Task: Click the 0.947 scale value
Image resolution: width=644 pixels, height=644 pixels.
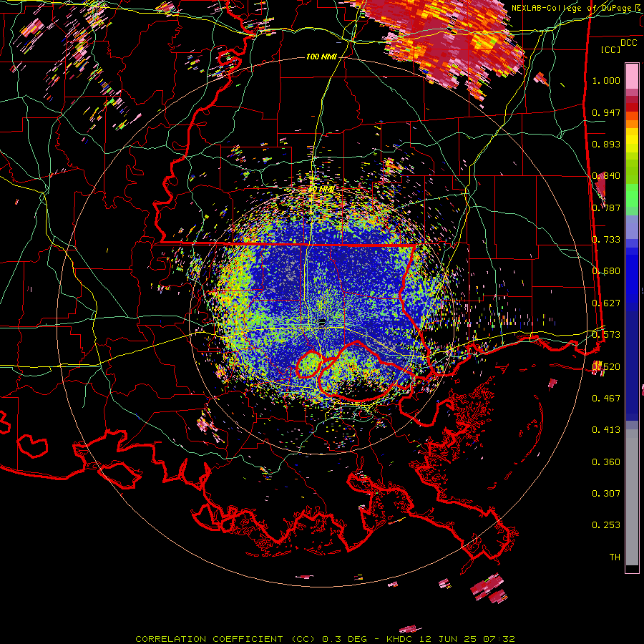Action: click(606, 112)
